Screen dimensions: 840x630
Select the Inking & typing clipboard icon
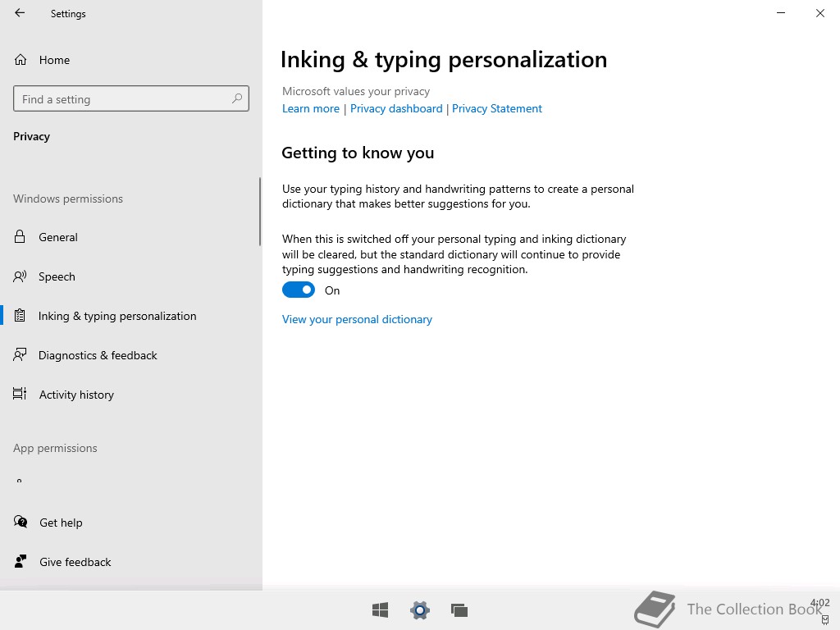tap(20, 316)
